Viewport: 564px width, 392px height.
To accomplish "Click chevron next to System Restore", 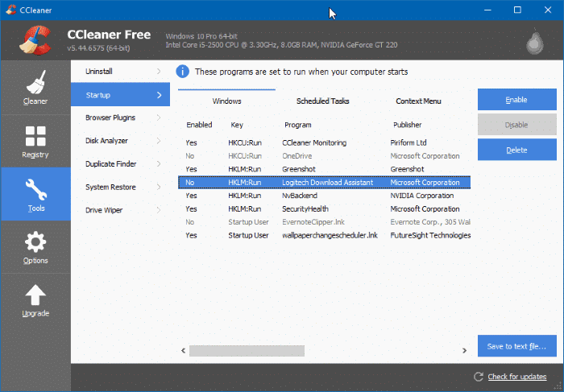I will click(159, 187).
